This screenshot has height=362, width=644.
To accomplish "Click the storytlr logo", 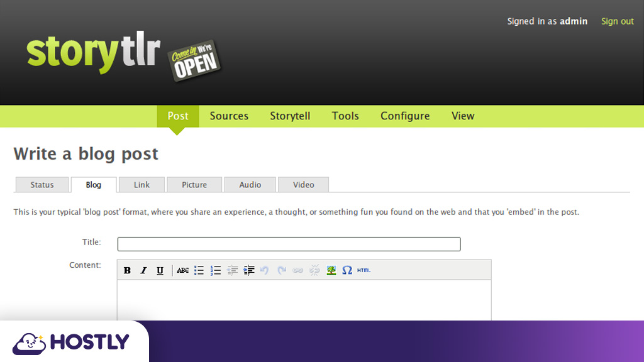I will click(94, 54).
